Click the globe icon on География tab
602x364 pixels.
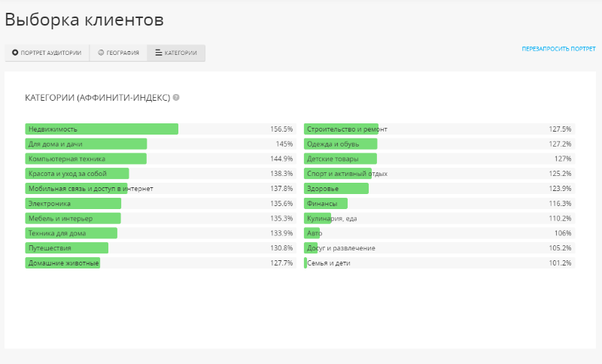101,53
